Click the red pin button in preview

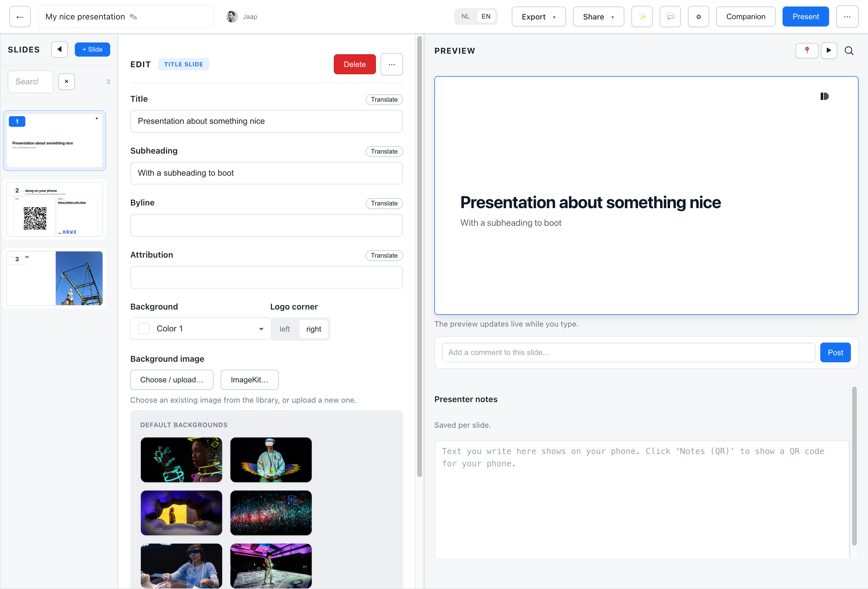(x=807, y=50)
